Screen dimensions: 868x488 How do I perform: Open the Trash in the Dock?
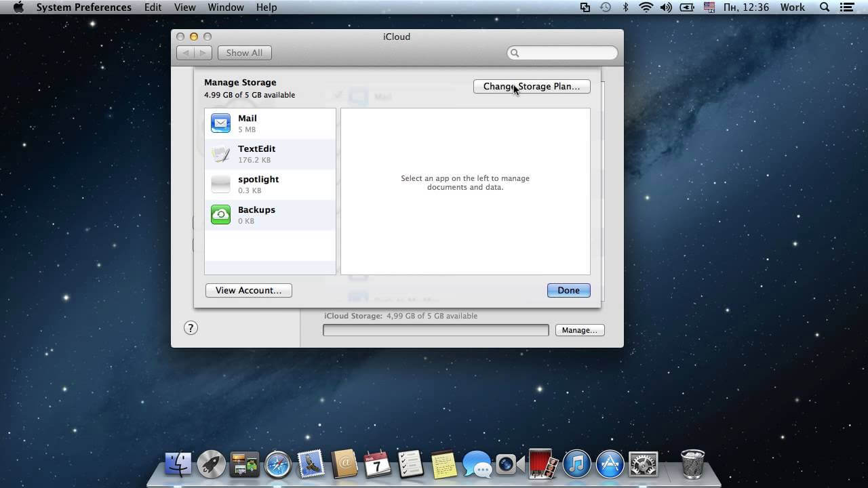click(692, 464)
